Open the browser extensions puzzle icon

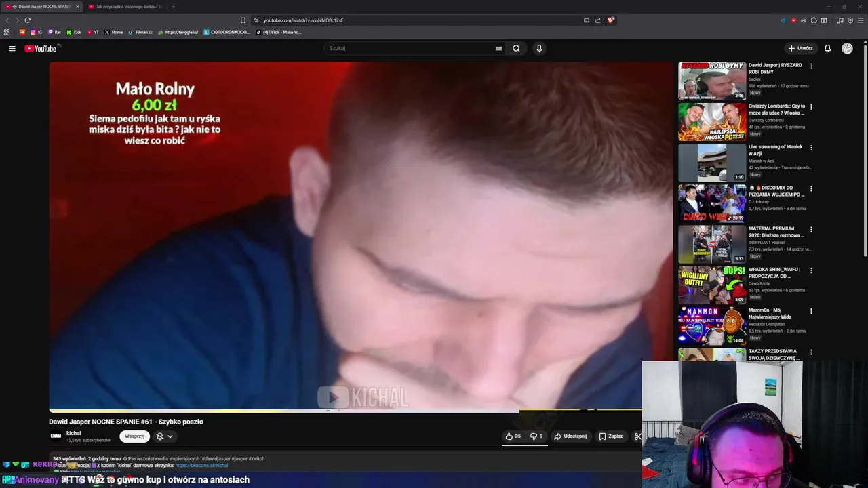(x=814, y=20)
